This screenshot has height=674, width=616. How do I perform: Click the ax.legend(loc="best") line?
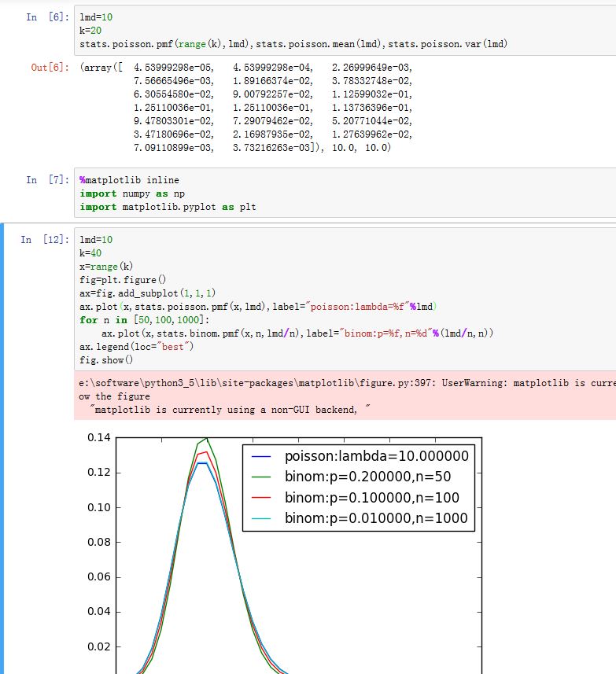pos(136,347)
